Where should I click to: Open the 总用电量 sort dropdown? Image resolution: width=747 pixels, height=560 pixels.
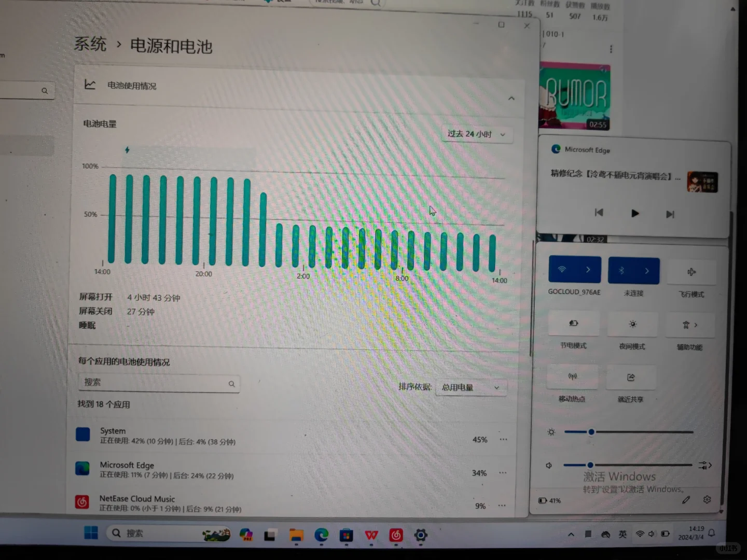coord(470,387)
